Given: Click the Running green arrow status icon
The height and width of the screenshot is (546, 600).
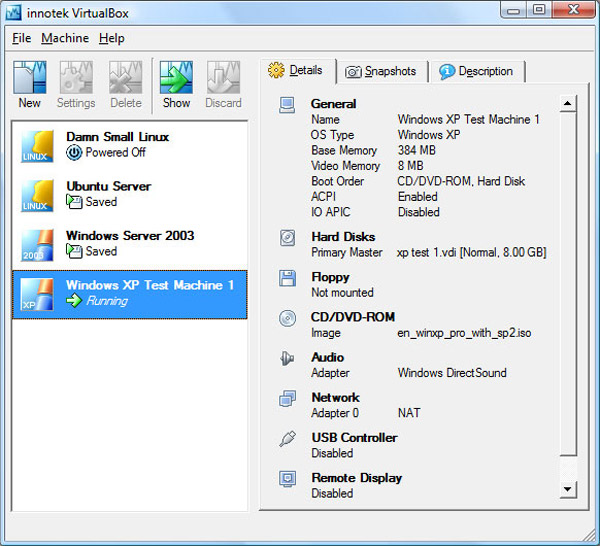Looking at the screenshot, I should coord(74,300).
